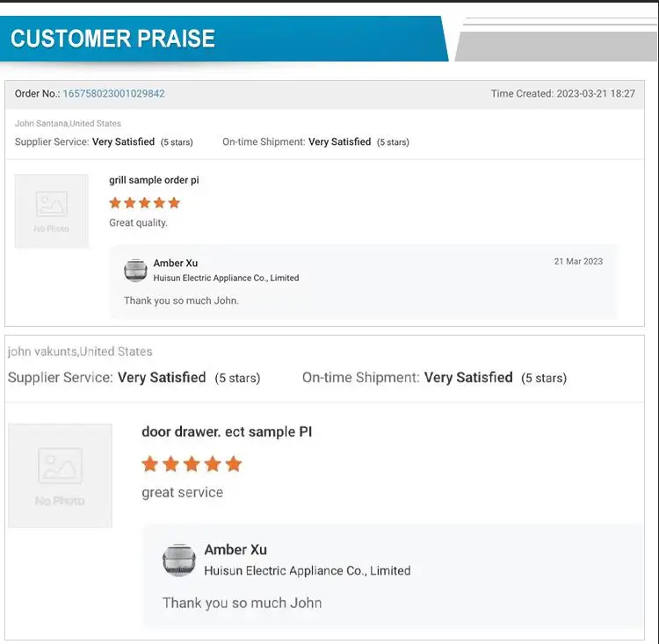
Task: Click the star rating under door drawer sample
Action: coord(192,464)
